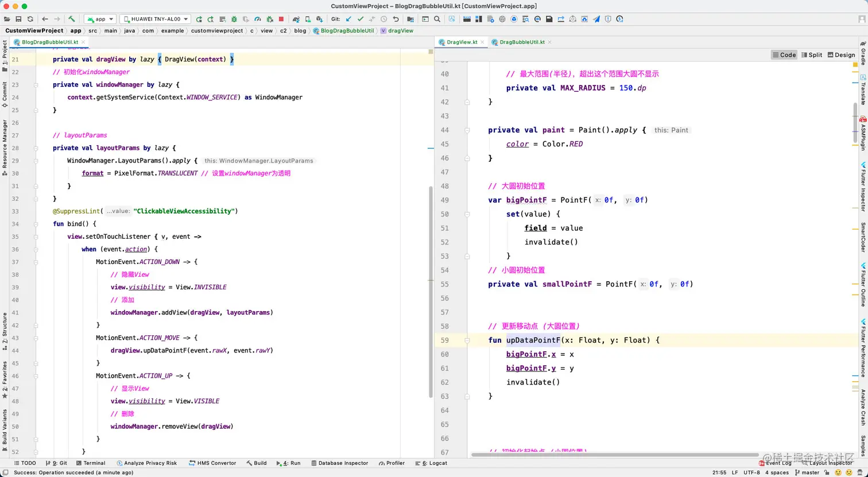Image resolution: width=868 pixels, height=477 pixels.
Task: Collapse the bind function fold at line 34
Action: [x=36, y=223]
